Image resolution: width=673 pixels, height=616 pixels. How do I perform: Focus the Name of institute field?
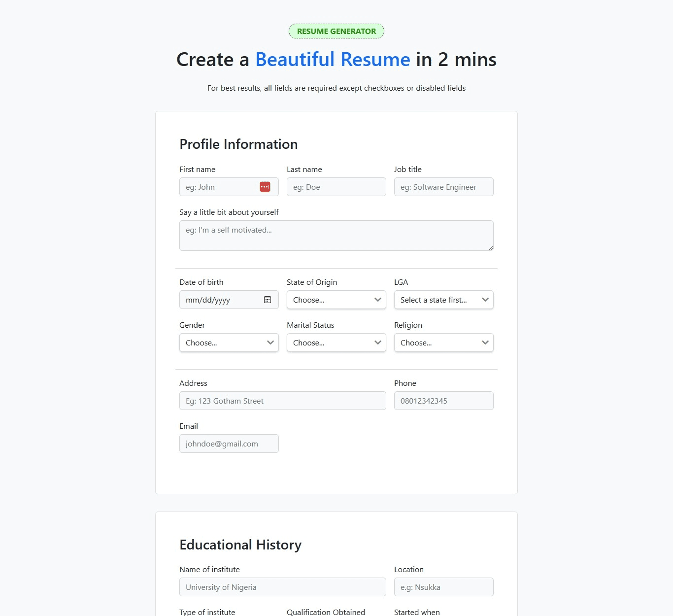point(282,587)
